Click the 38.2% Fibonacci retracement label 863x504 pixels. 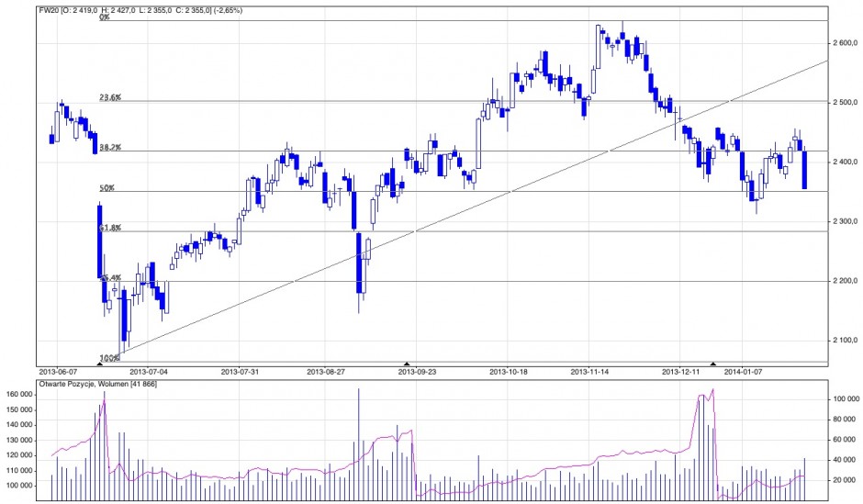[x=109, y=147]
